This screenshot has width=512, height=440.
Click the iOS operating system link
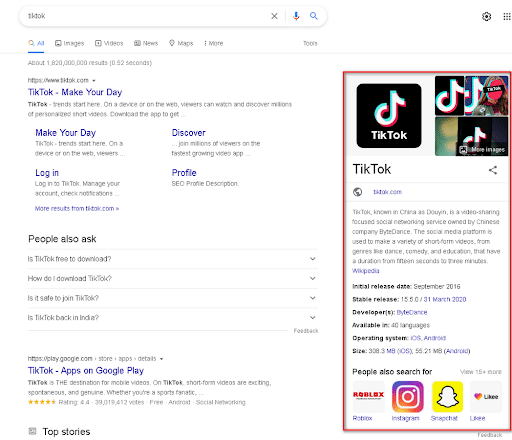click(x=416, y=338)
